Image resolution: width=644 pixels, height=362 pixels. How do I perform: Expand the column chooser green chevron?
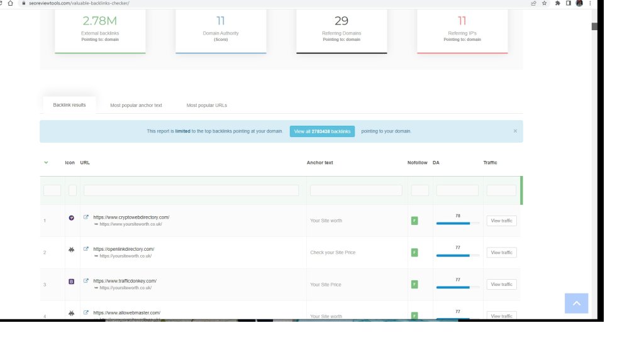point(46,163)
